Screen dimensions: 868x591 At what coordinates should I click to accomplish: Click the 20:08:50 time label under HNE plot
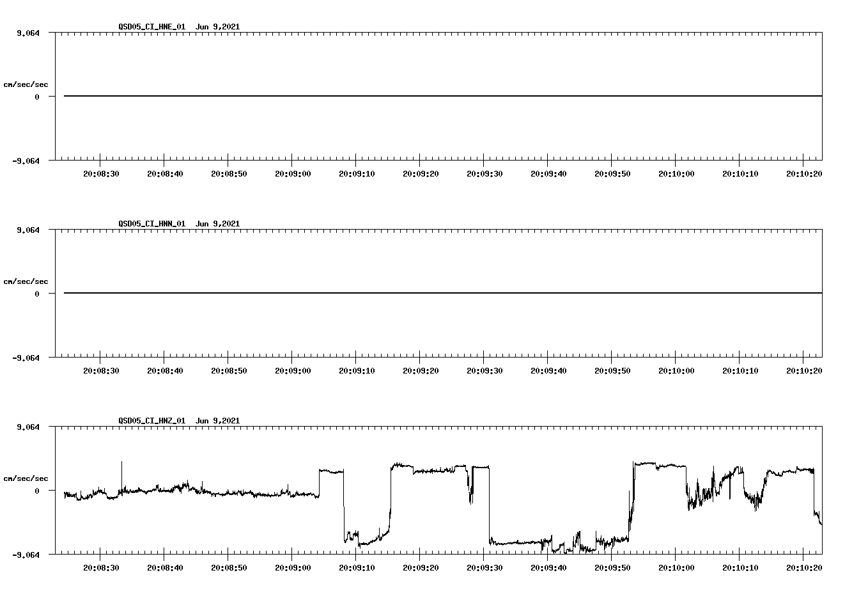click(229, 174)
